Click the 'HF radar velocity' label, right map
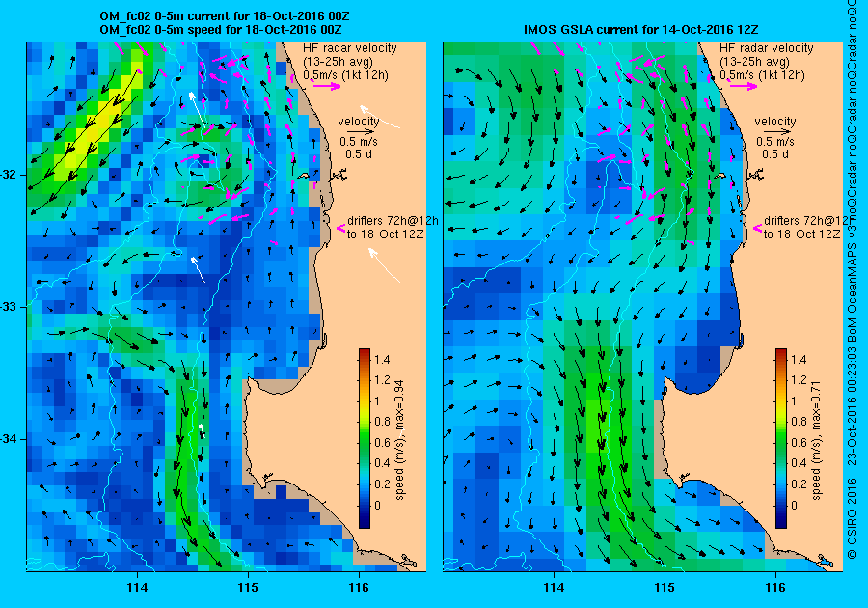This screenshot has height=608, width=868. pos(767,48)
